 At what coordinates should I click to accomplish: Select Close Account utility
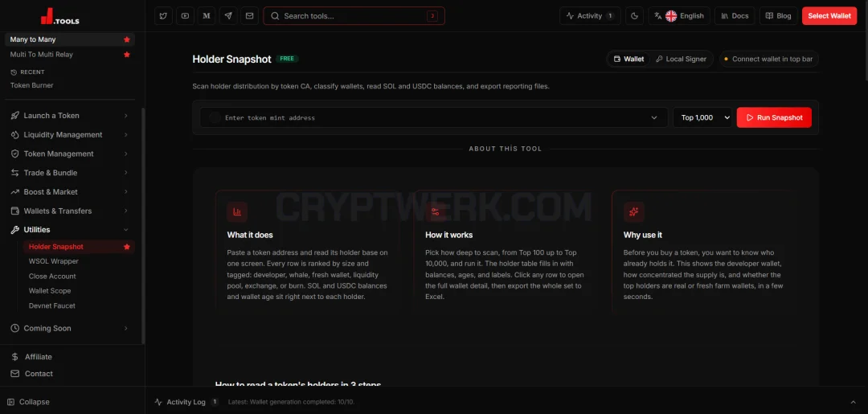click(52, 277)
